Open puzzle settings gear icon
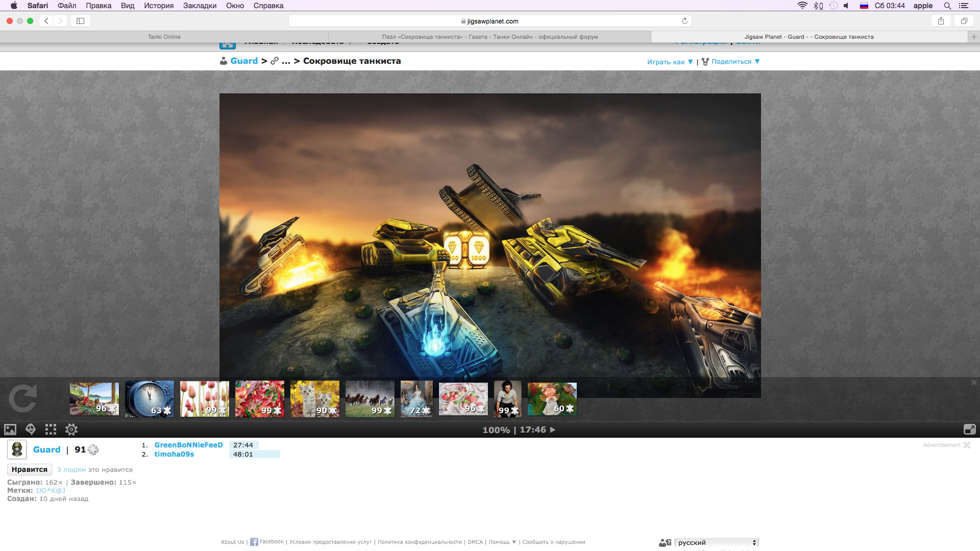This screenshot has width=980, height=551. click(71, 430)
